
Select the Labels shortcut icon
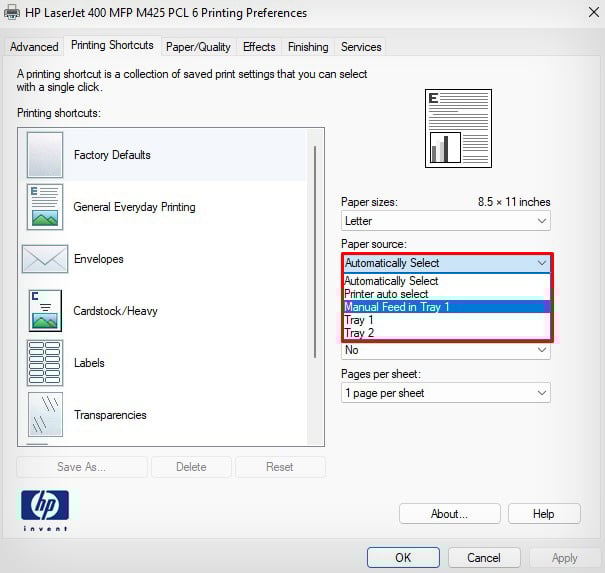pos(45,363)
